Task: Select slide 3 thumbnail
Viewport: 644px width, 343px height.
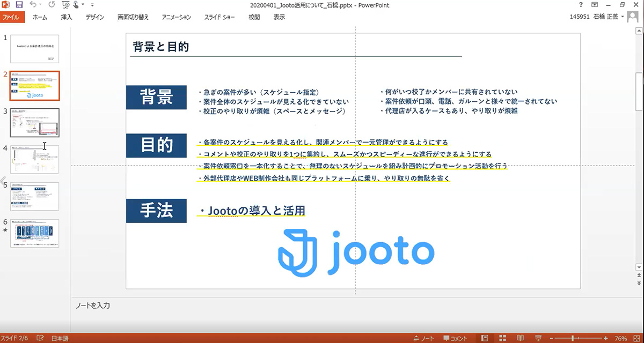Action: point(34,123)
